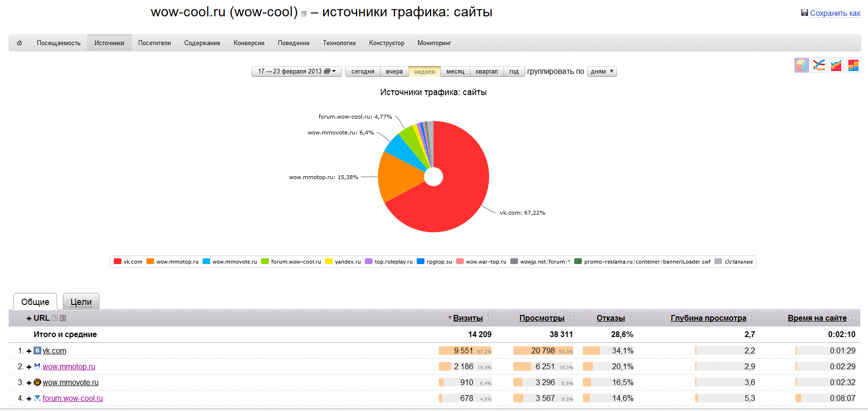Viewport: 868px width, 411px height.
Task: Open the wow.mmovote.ru link
Action: 71,382
